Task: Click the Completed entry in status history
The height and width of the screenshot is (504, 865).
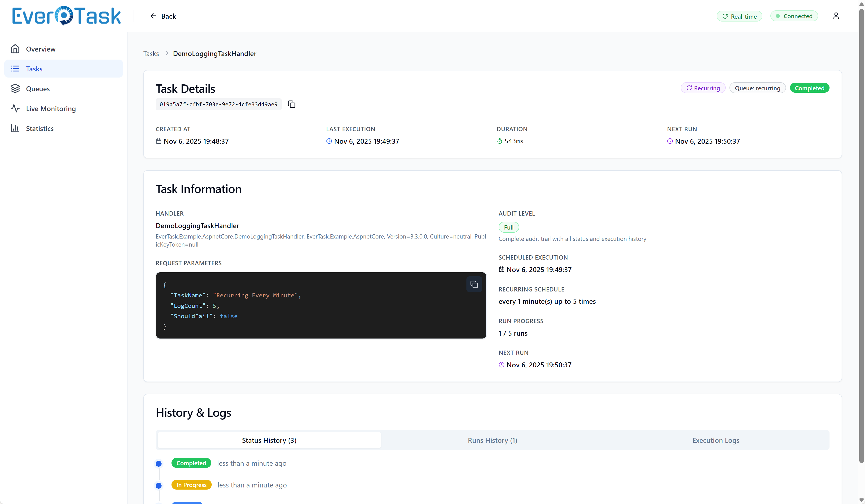Action: pyautogui.click(x=191, y=463)
